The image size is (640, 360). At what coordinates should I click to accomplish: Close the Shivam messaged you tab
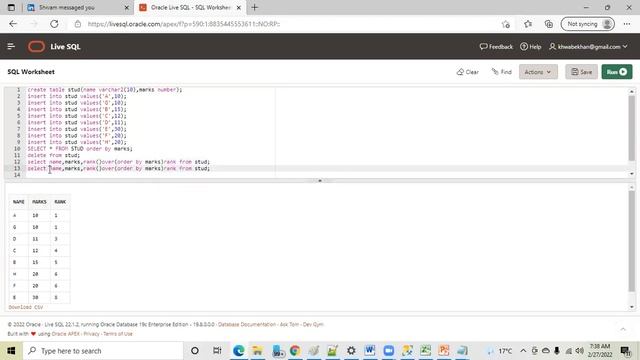point(127,7)
